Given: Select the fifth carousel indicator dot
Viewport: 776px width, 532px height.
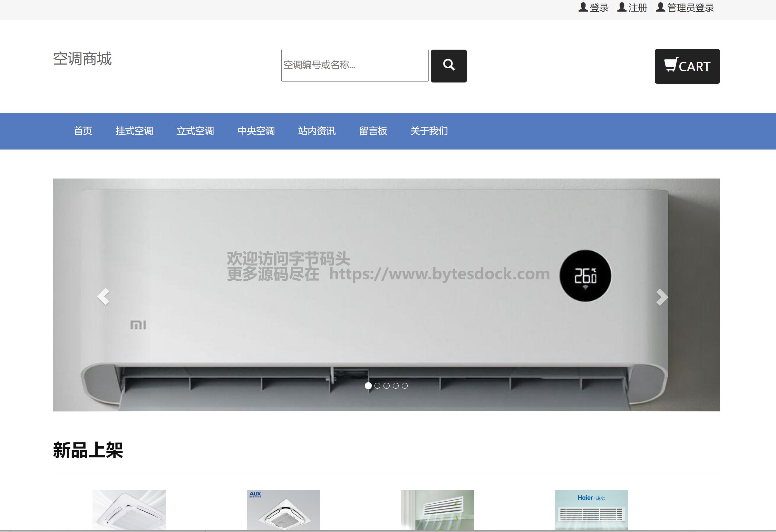Looking at the screenshot, I should click(x=405, y=386).
